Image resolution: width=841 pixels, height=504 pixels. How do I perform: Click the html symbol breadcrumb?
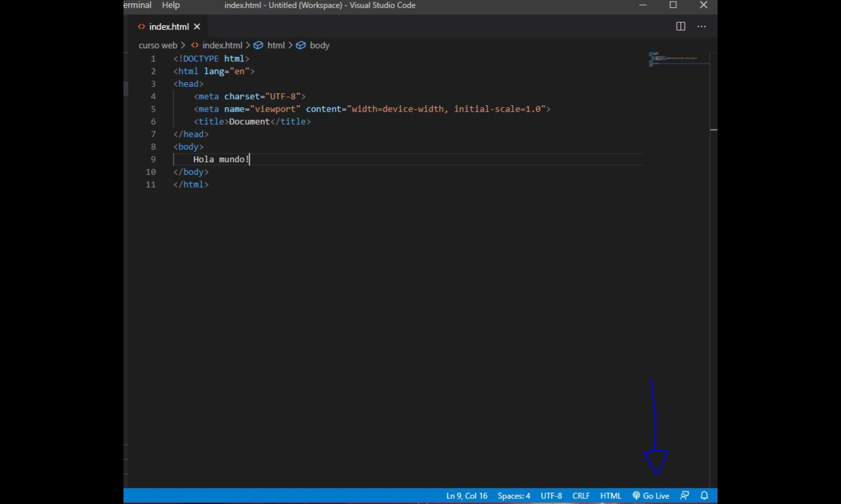click(x=276, y=45)
